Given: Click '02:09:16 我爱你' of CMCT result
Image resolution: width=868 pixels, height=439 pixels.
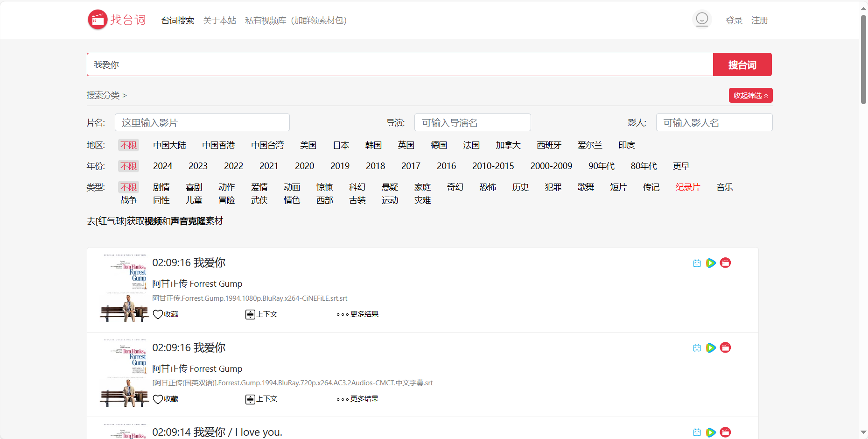Looking at the screenshot, I should click(189, 347).
